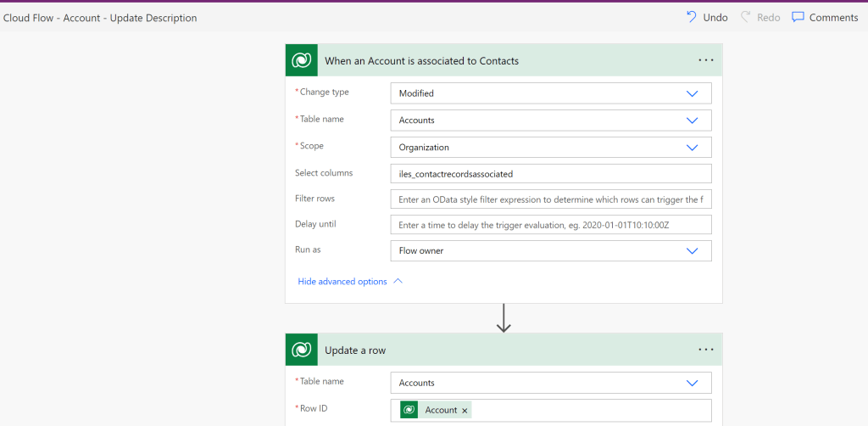Screen dimensions: 868x426
Task: Open the Update a row ellipsis menu
Action: [705, 350]
